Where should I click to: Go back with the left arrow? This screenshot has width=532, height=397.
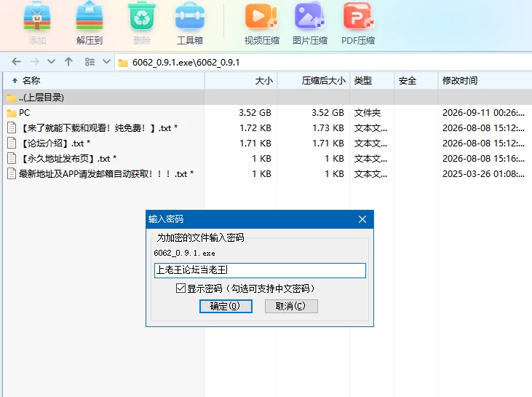pyautogui.click(x=16, y=62)
